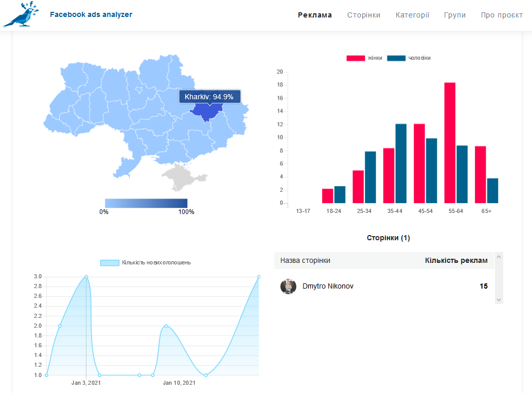The height and width of the screenshot is (393, 532).
Task: Navigate to Групи
Action: [x=455, y=15]
